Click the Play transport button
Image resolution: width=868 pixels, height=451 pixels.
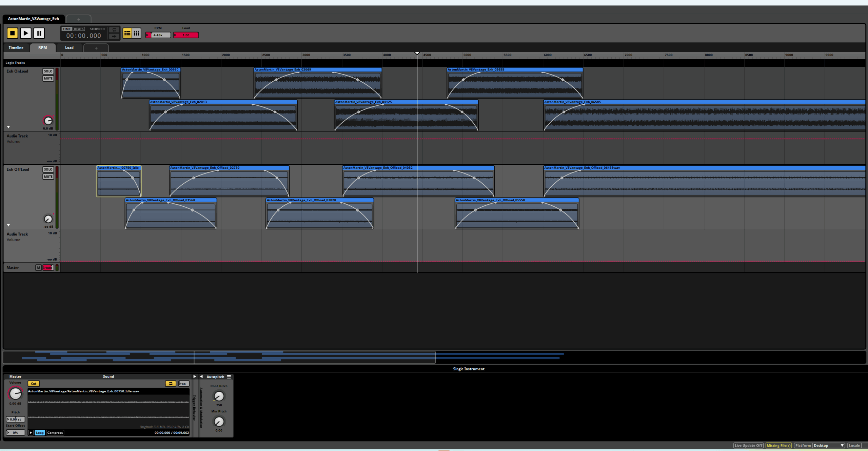[x=25, y=33]
